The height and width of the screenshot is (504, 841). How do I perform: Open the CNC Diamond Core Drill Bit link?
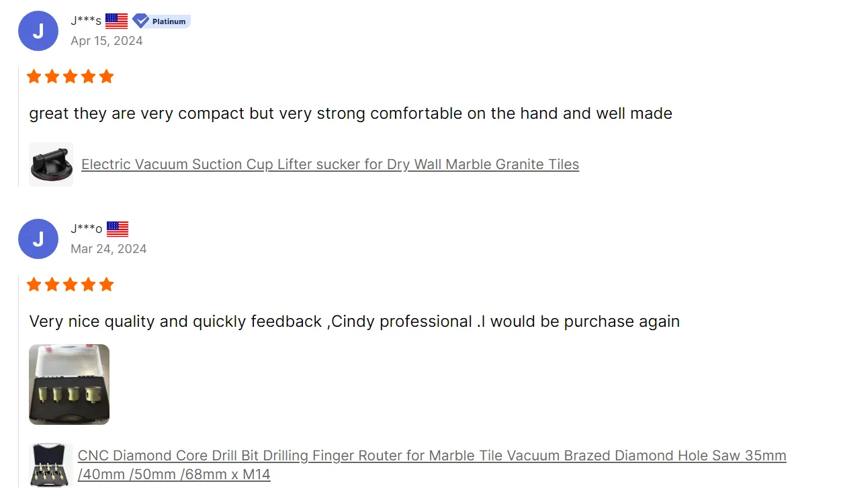[431, 456]
